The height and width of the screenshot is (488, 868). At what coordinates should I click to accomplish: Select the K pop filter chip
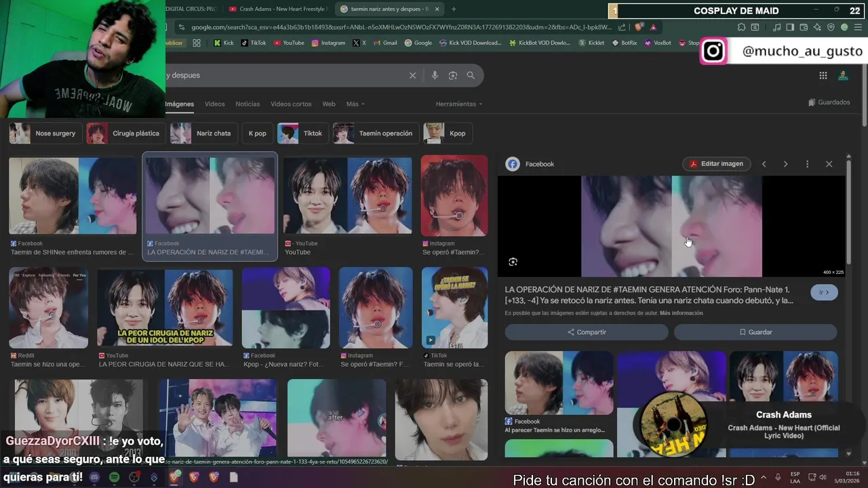click(258, 134)
